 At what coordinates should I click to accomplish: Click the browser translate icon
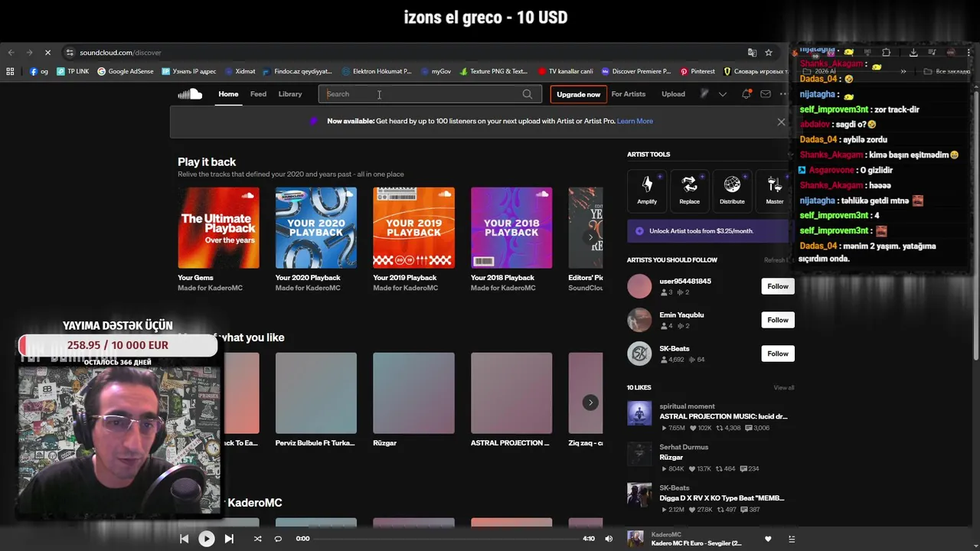[752, 53]
